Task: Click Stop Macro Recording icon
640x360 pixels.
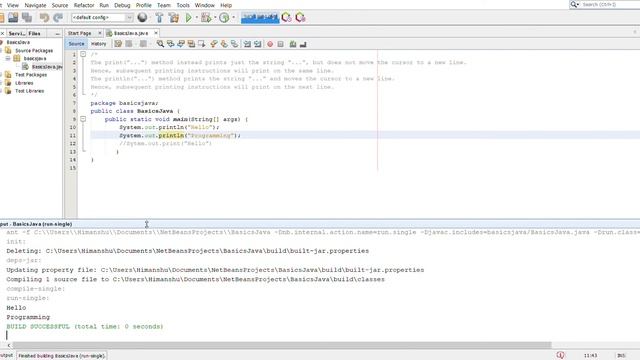Action: point(280,44)
